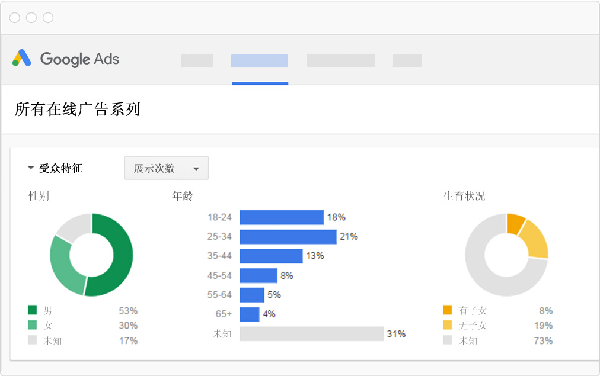Click the 所有在线广告系列 heading

[77, 109]
